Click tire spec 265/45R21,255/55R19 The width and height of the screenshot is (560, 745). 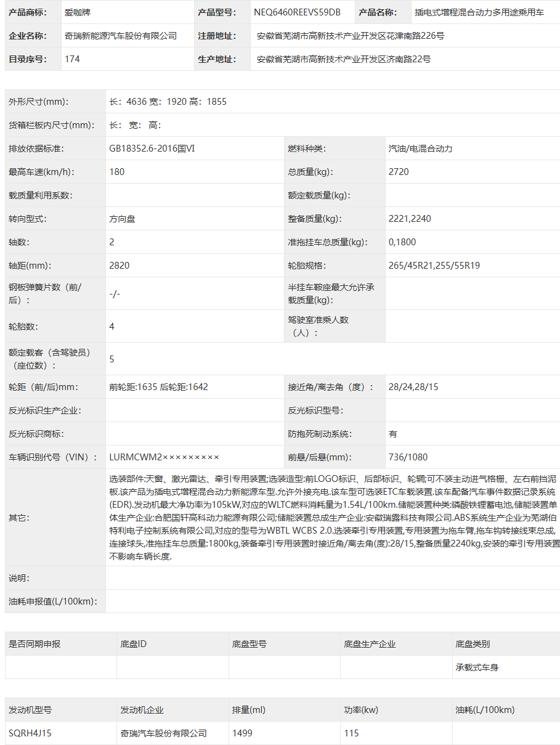[x=434, y=266]
